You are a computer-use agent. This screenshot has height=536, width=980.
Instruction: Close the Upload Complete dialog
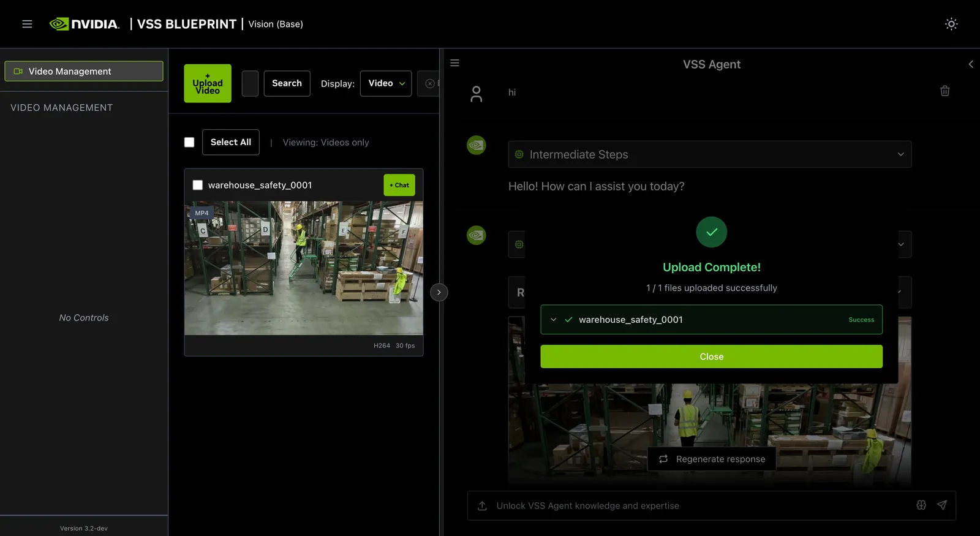tap(712, 357)
